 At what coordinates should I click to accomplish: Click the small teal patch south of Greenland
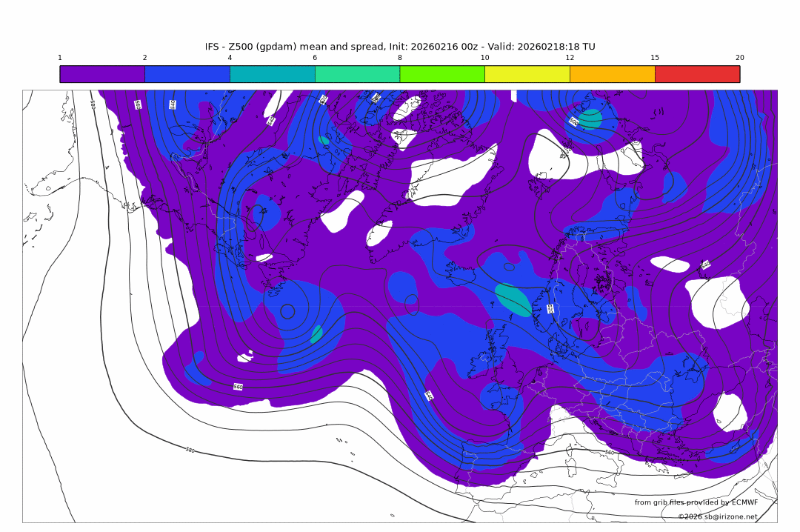point(316,333)
